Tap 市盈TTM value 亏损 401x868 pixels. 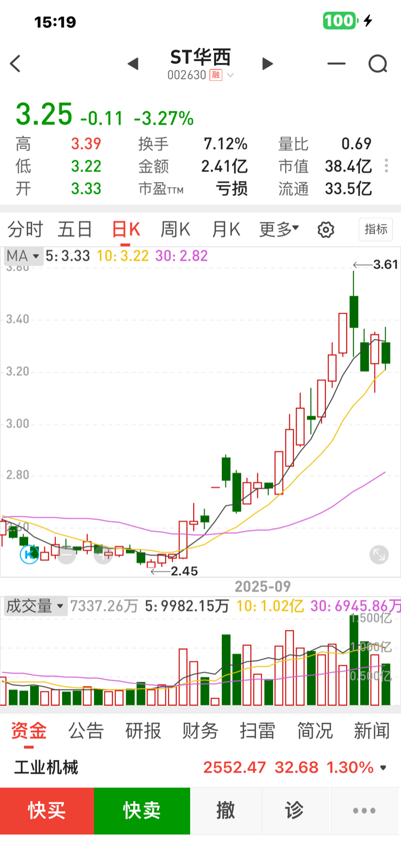[x=232, y=188]
